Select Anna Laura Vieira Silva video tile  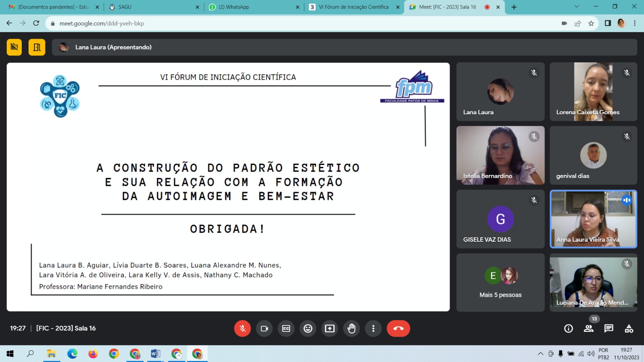[593, 219]
